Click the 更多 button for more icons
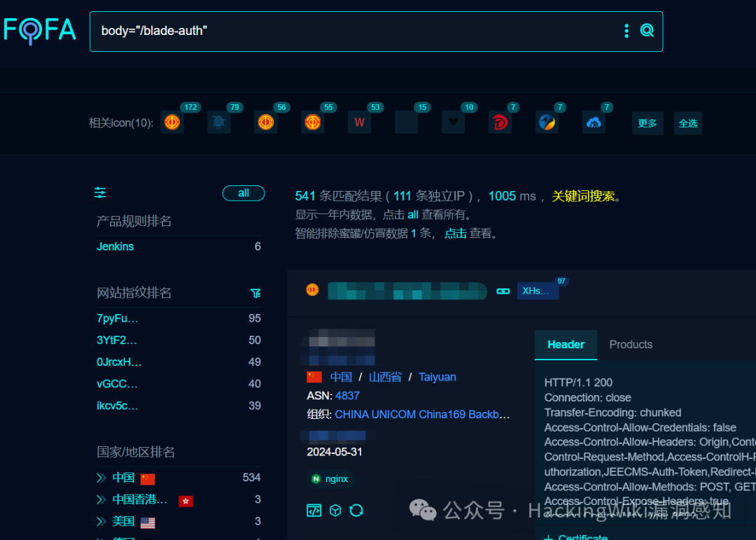This screenshot has width=756, height=540. pos(647,123)
